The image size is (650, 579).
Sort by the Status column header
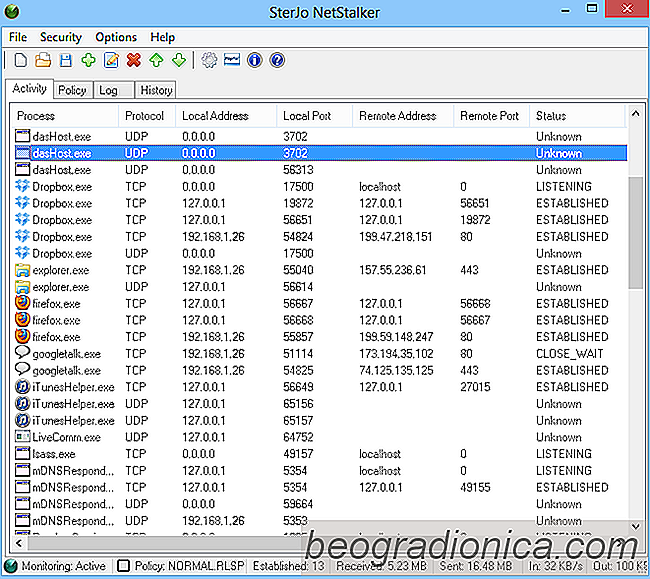(577, 116)
